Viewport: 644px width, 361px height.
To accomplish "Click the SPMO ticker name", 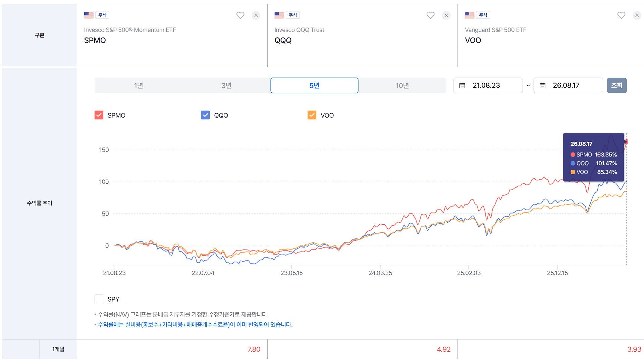I will click(x=95, y=40).
